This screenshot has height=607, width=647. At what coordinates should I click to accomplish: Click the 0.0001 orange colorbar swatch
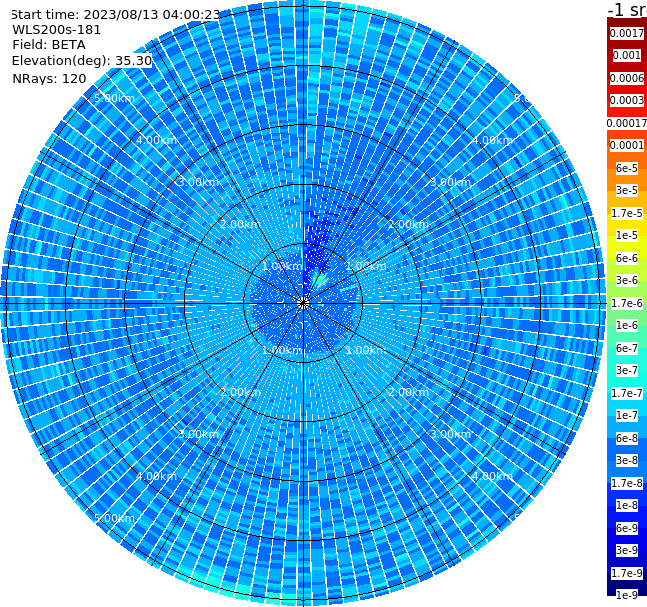626,145
